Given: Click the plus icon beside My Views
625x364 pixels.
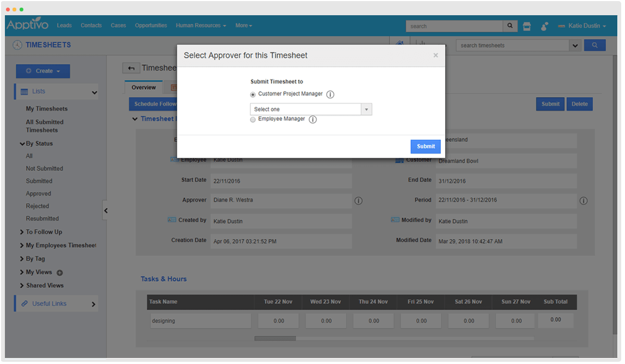Looking at the screenshot, I should click(x=60, y=273).
